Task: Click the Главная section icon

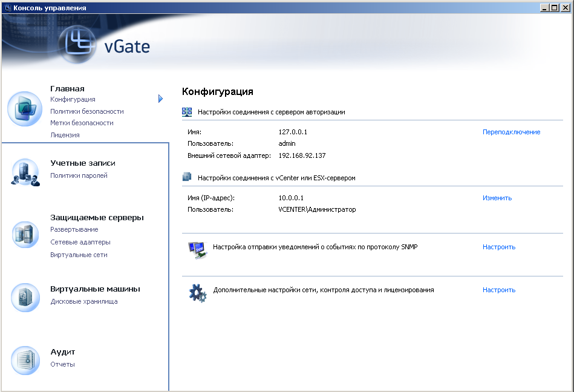Action: 25,109
